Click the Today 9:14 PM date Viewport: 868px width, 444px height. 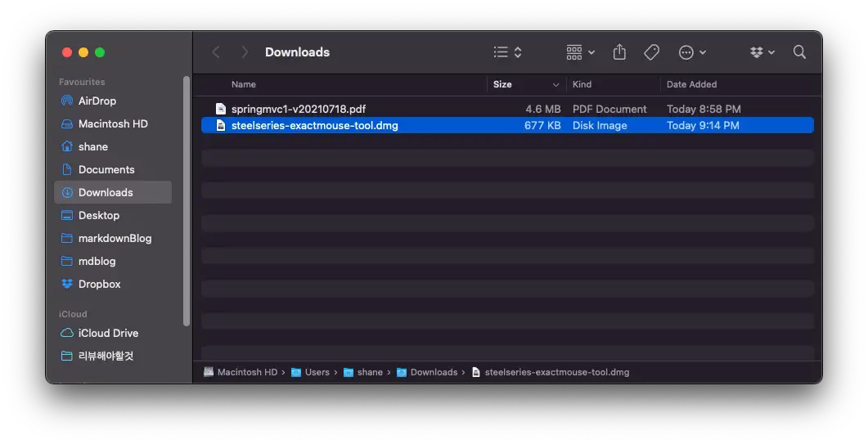coord(703,125)
